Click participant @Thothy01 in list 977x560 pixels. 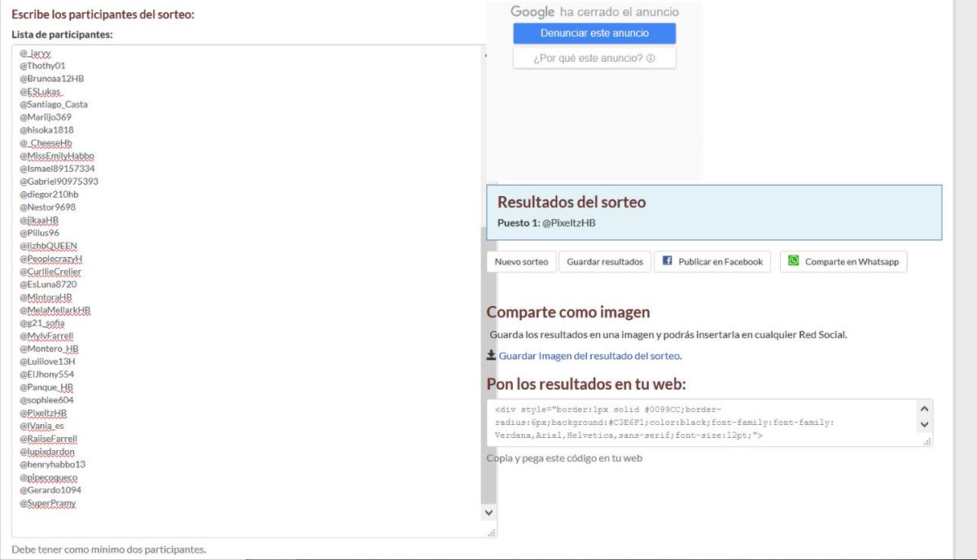(43, 66)
